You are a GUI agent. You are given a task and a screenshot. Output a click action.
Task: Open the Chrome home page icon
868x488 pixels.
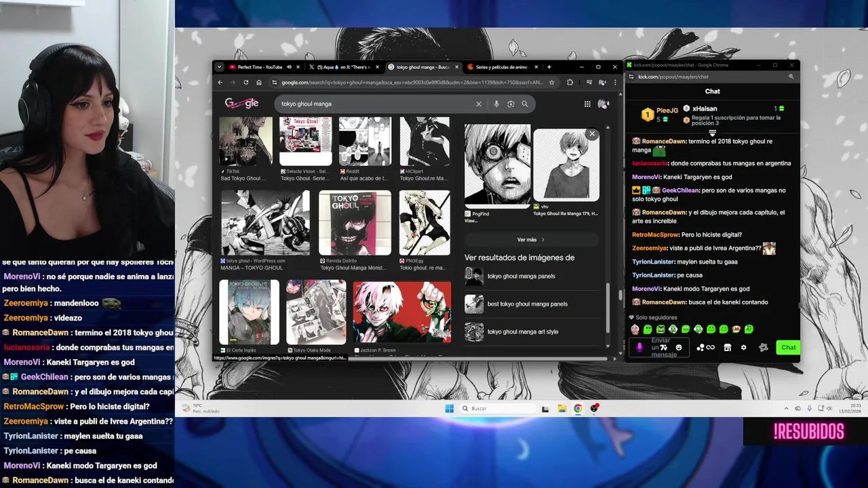point(259,83)
